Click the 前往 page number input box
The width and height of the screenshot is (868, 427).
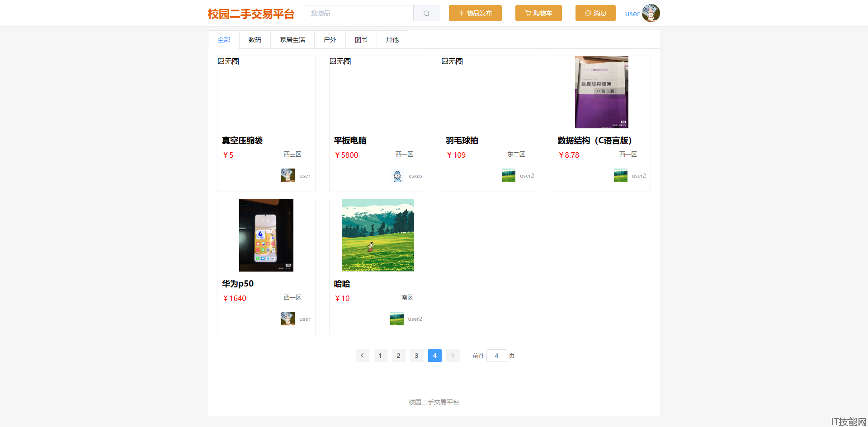coord(496,356)
